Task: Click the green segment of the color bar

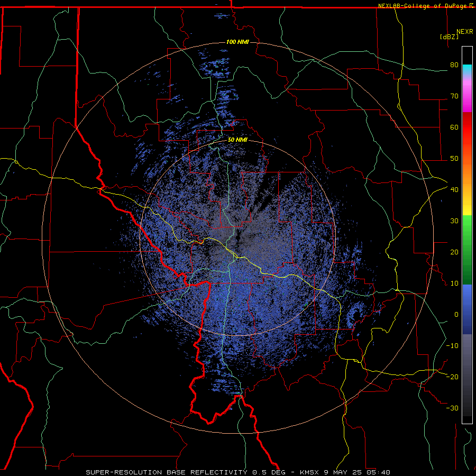Action: coord(467,250)
